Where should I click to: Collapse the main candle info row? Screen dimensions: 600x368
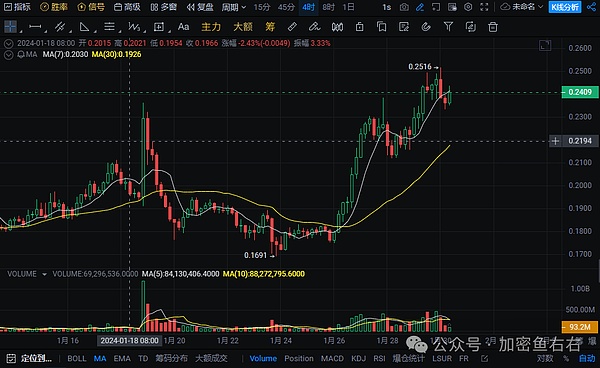point(8,44)
